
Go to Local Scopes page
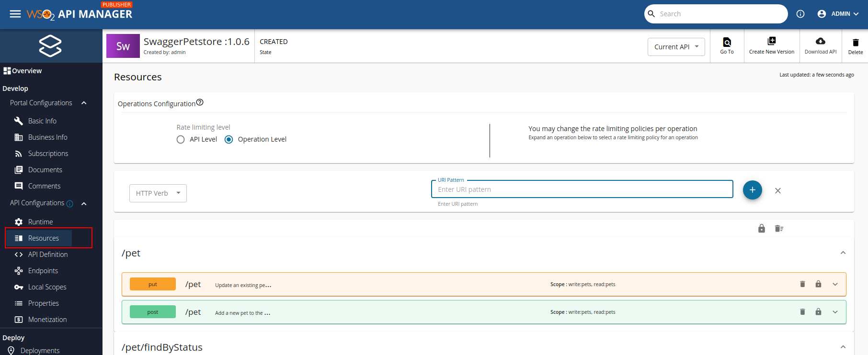(x=47, y=287)
